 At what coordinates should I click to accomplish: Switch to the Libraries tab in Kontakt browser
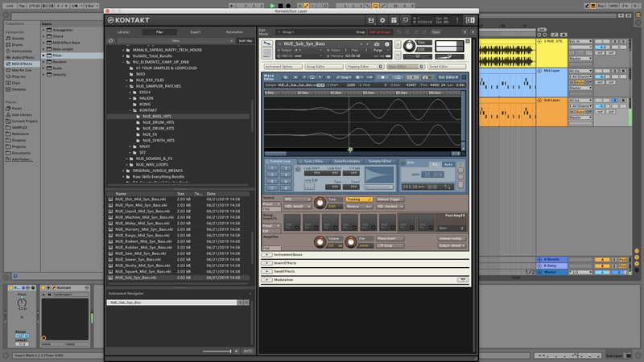point(123,32)
